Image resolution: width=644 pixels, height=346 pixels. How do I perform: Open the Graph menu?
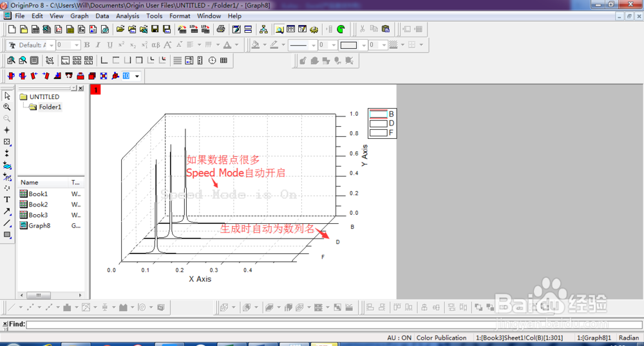tap(79, 16)
